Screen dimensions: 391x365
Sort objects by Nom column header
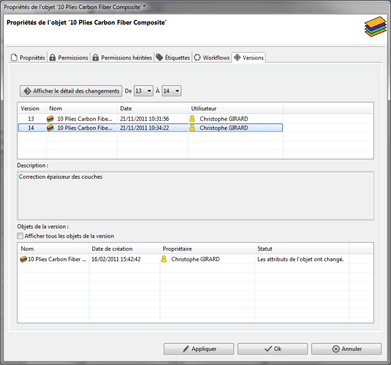coord(53,249)
